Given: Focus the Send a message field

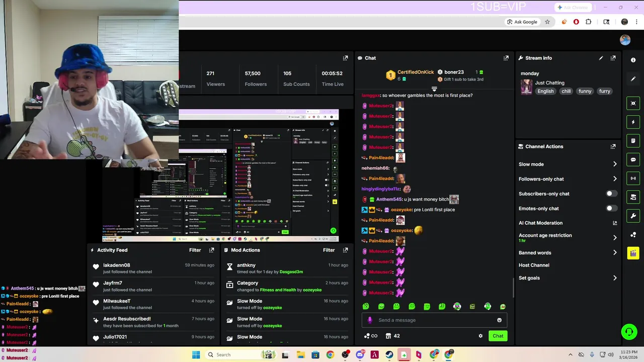Looking at the screenshot, I should point(434,320).
